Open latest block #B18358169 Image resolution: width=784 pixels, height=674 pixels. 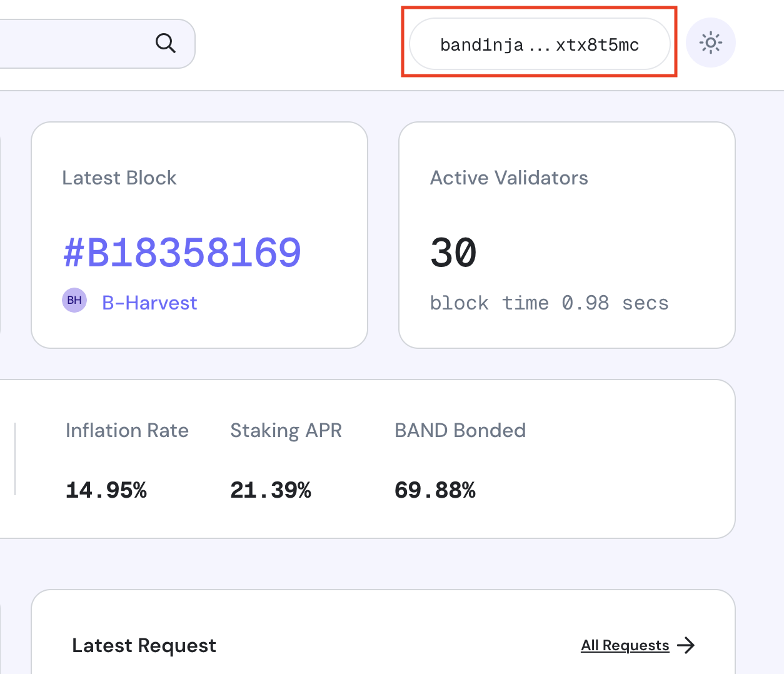(x=182, y=253)
